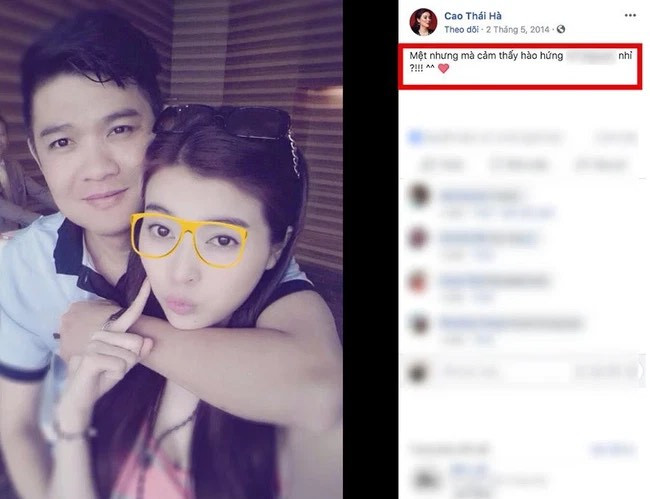Follow the page via Theo dõi
This screenshot has height=499, width=650.
tap(461, 29)
